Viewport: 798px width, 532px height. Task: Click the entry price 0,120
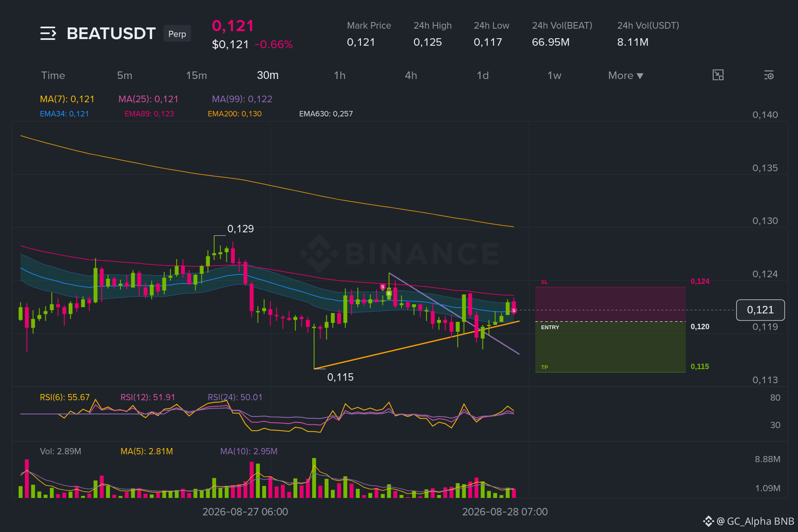(700, 327)
